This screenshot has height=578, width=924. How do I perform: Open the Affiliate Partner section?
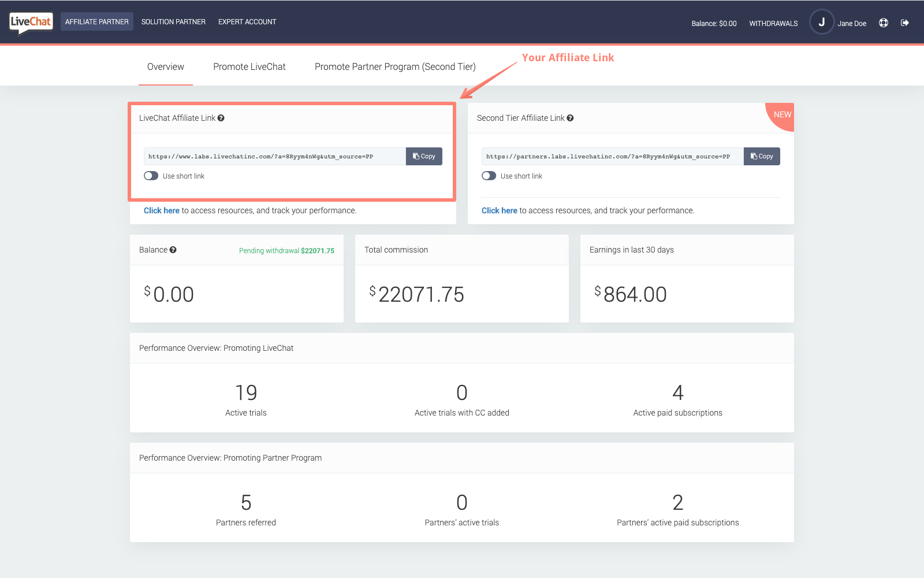[97, 21]
